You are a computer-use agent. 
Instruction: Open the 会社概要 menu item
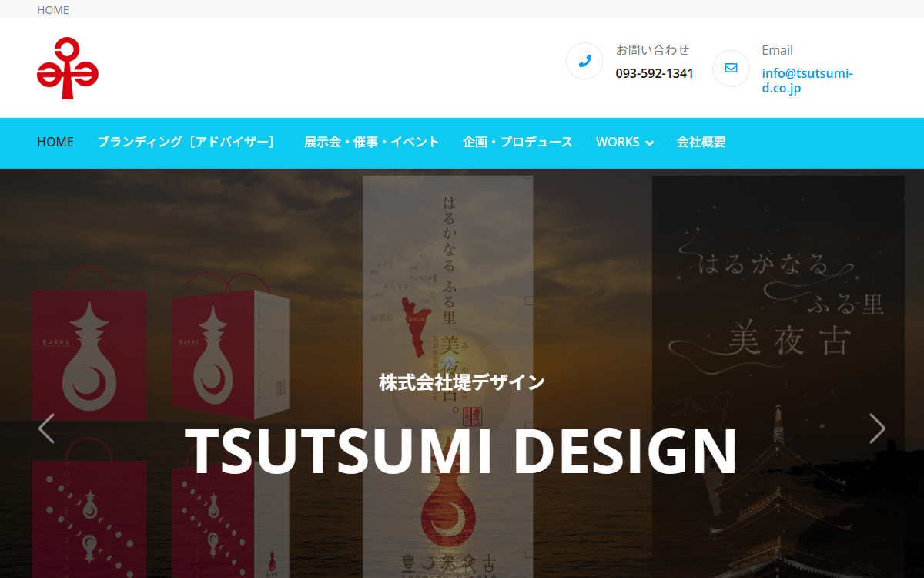pos(701,142)
